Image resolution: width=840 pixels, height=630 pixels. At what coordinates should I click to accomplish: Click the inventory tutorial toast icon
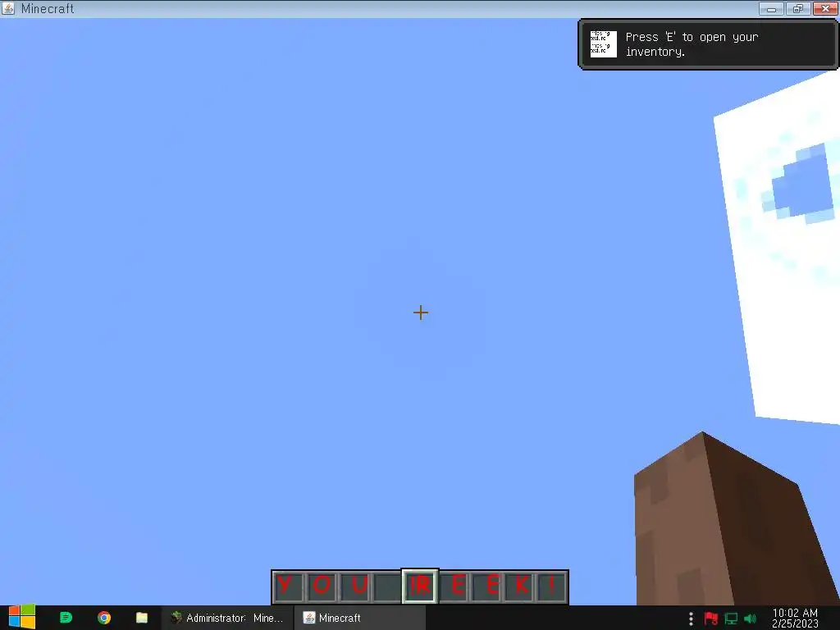603,44
